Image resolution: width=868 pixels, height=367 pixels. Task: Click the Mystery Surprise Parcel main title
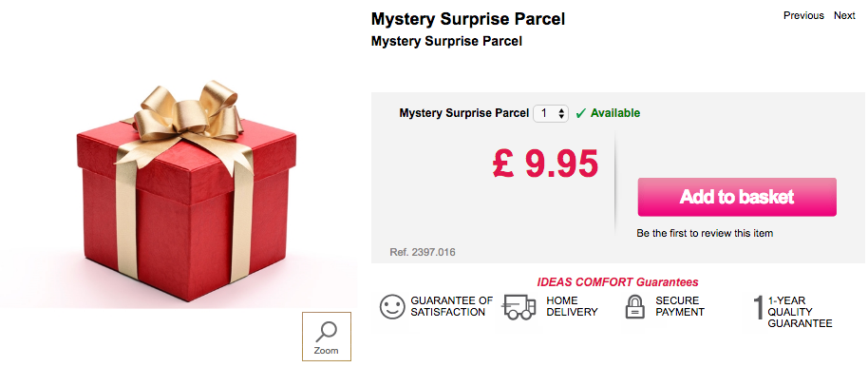[x=468, y=19]
